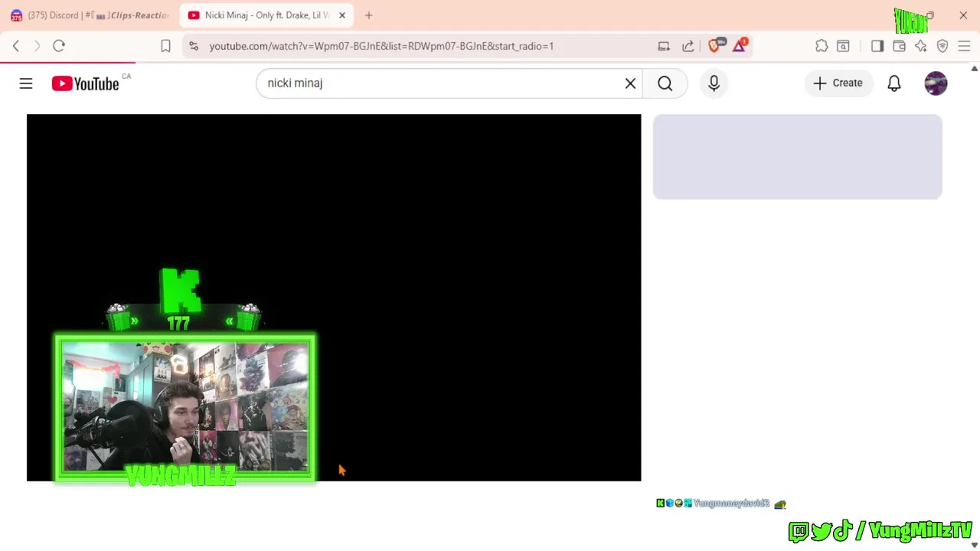Clear the nicki minaj search text
The width and height of the screenshot is (980, 551).
click(630, 83)
